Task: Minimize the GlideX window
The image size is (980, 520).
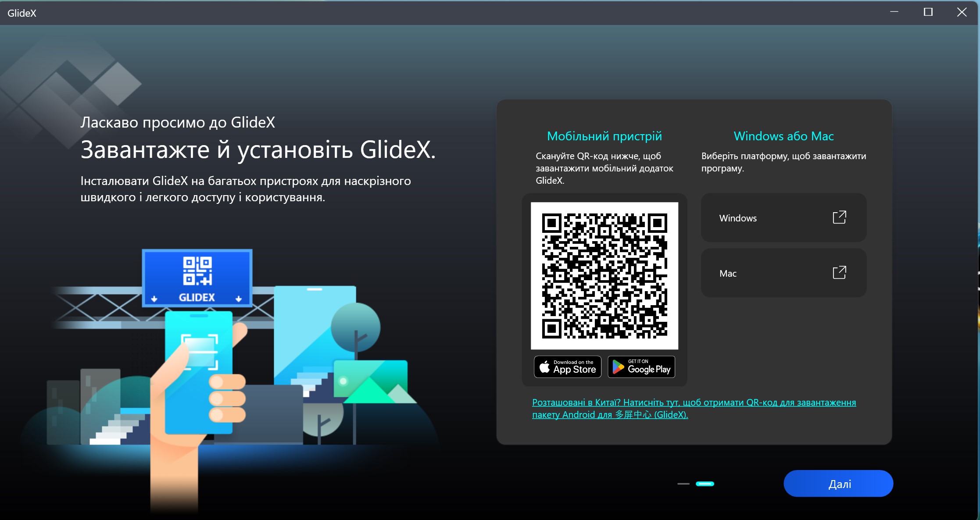Action: (894, 12)
